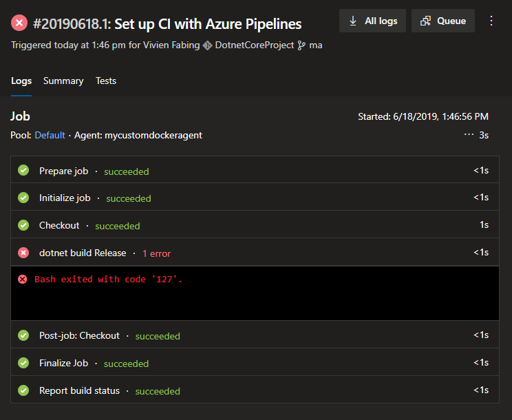512x420 pixels.
Task: Open the Prepare job step log
Action: coord(255,170)
